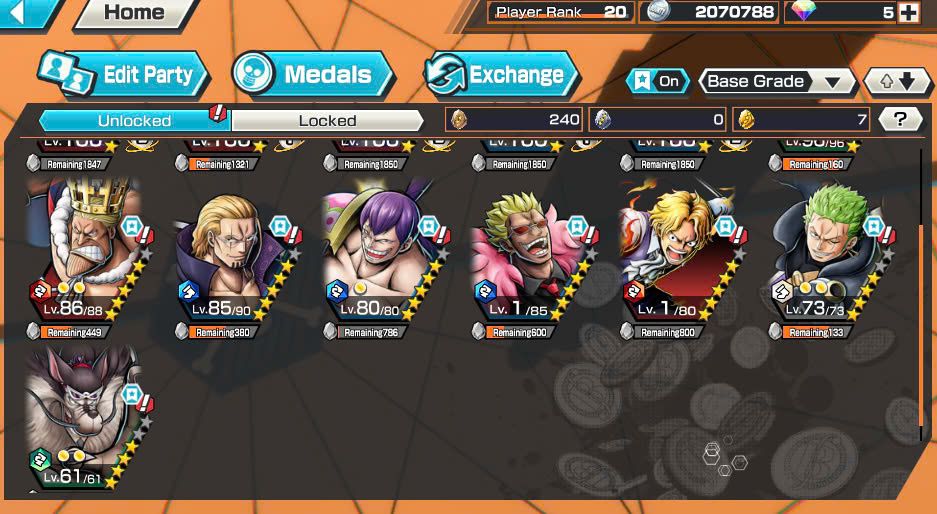Open the Base Grade sort dropdown
Screen dimensions: 937x514
click(777, 81)
